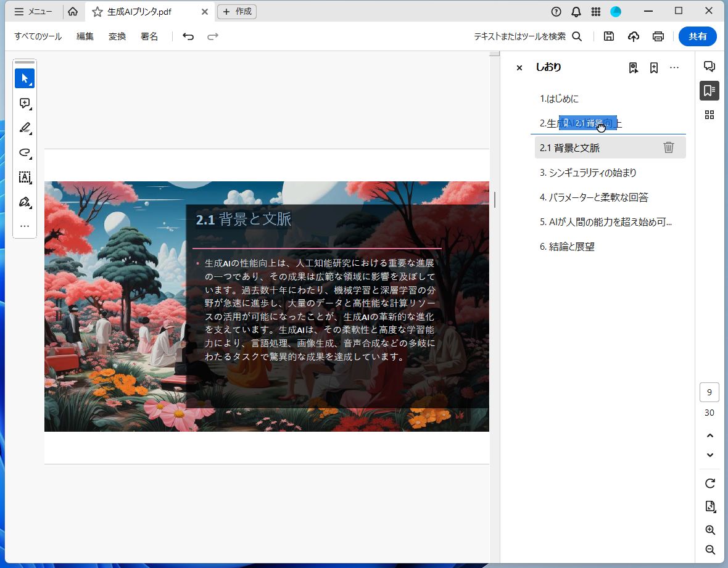This screenshot has width=728, height=568.
Task: Close the 生成AIプリンタ.pdf tab
Action: pos(204,12)
